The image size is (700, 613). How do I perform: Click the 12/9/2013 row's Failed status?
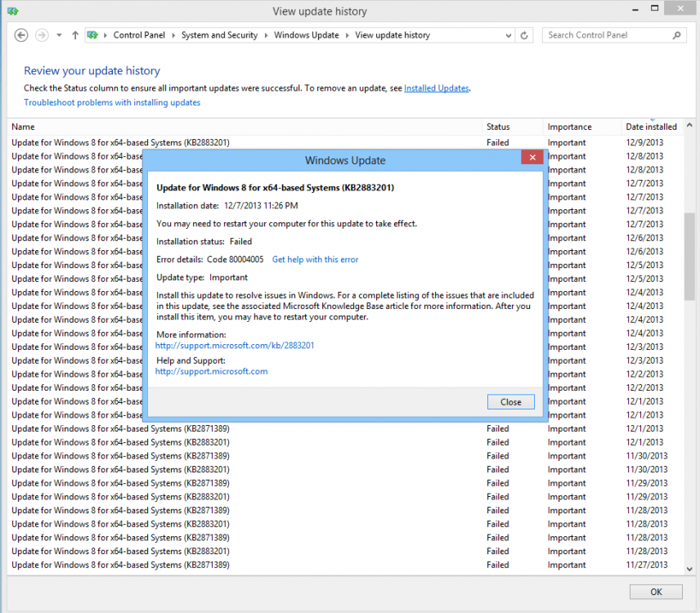(498, 143)
